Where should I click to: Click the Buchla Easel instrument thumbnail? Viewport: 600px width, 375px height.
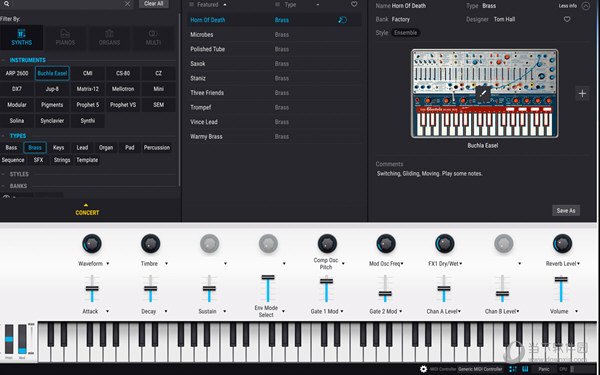click(x=484, y=93)
